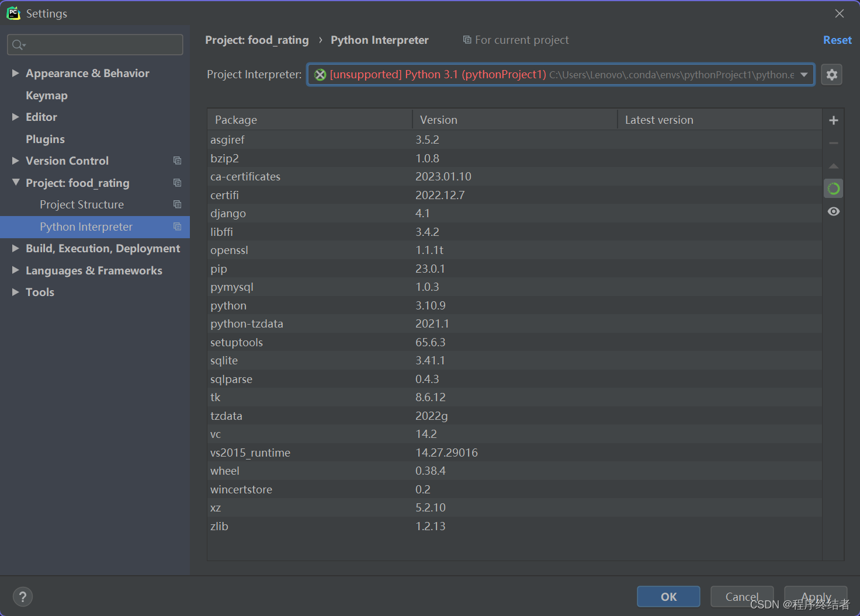
Task: Click the copy icon beside Project: food_rating
Action: 177,183
